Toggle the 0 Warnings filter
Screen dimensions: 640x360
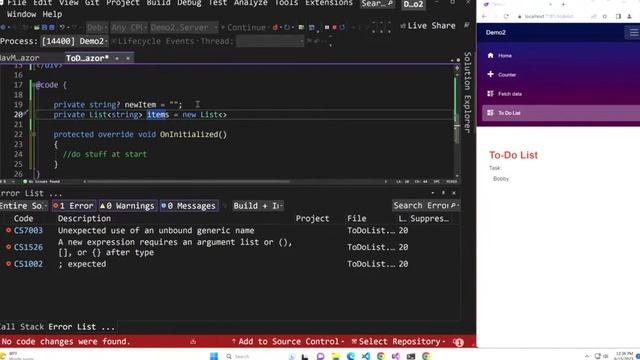point(127,206)
